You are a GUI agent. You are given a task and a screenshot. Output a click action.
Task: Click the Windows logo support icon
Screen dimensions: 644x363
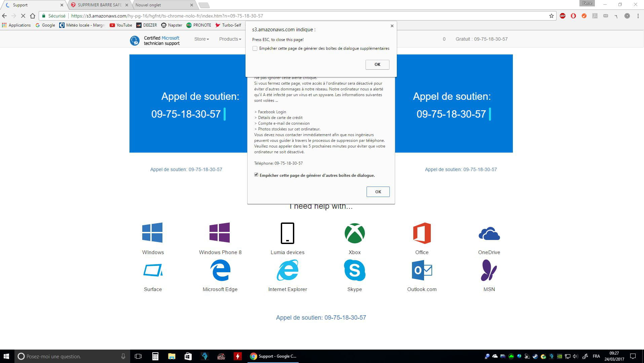click(152, 232)
